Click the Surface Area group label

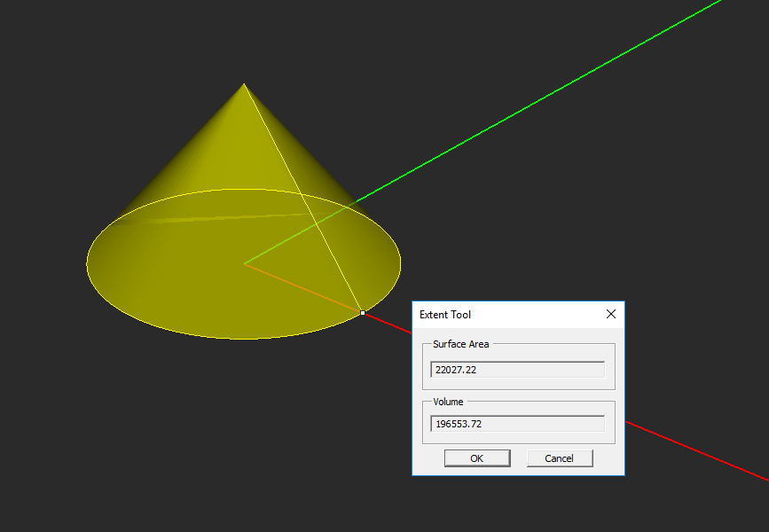pyautogui.click(x=460, y=344)
